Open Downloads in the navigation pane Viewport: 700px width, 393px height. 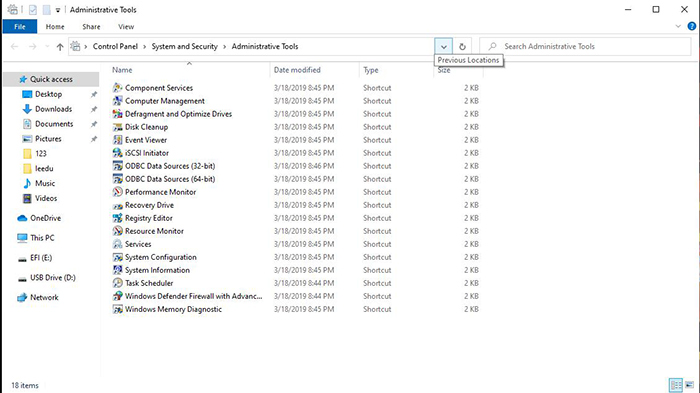tap(54, 109)
